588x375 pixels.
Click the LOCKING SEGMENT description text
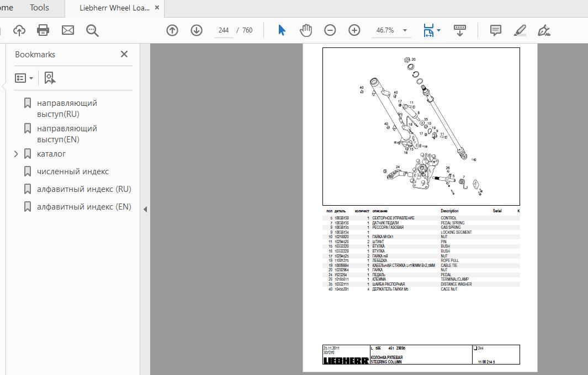pyautogui.click(x=456, y=232)
